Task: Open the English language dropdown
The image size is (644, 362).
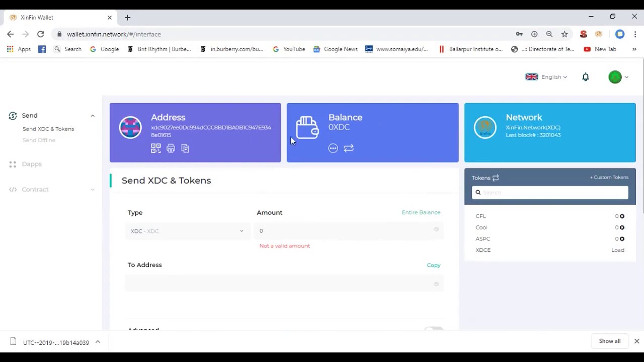Action: 546,77
